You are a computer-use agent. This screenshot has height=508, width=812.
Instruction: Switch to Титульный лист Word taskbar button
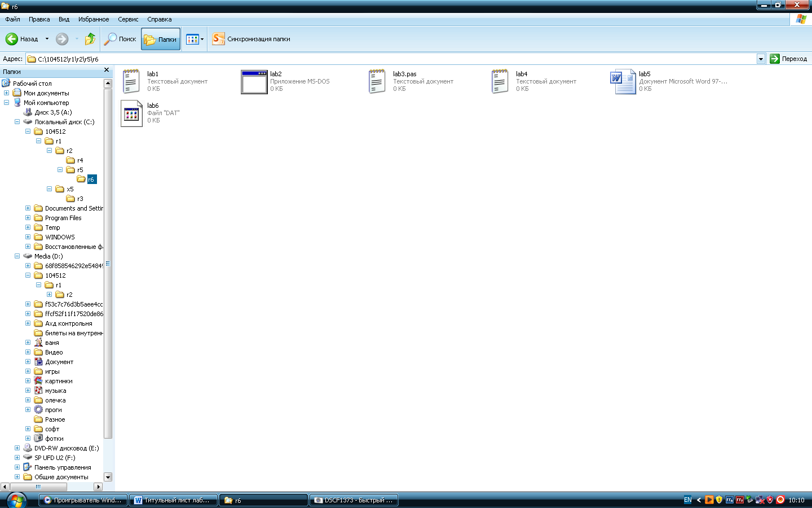173,500
